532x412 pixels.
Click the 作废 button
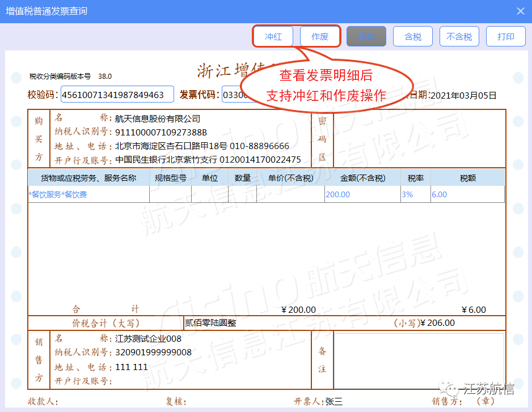(x=320, y=36)
